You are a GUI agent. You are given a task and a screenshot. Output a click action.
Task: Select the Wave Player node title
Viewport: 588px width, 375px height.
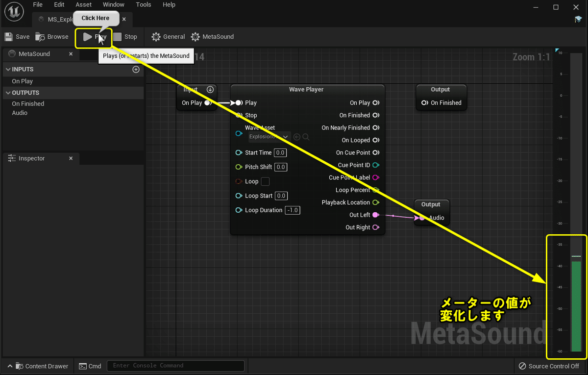pos(306,90)
